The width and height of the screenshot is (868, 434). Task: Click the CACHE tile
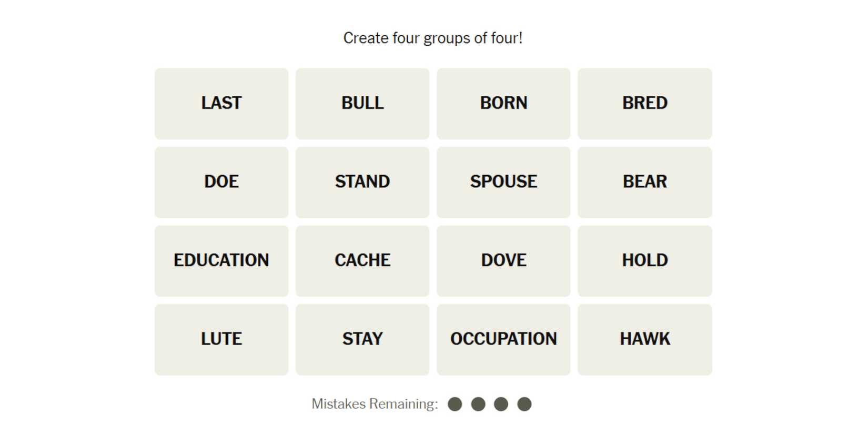(x=362, y=261)
